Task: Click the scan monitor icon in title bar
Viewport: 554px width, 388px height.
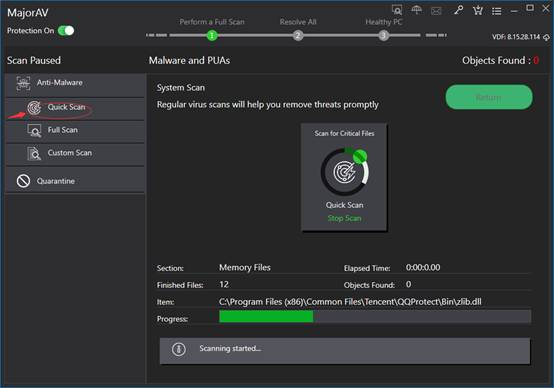Action: pyautogui.click(x=397, y=10)
